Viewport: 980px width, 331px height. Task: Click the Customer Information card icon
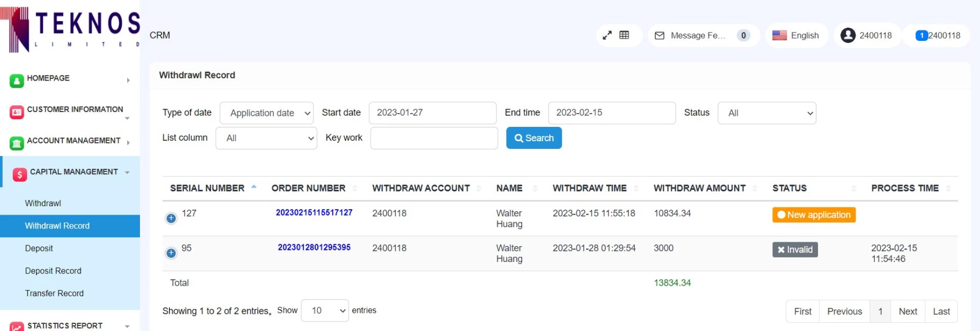(x=17, y=112)
